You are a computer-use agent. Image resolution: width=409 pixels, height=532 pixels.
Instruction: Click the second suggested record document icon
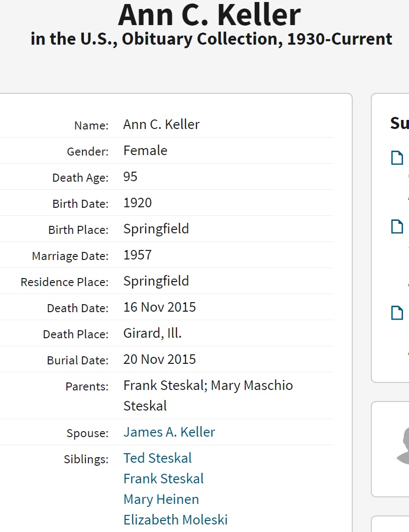point(397,227)
